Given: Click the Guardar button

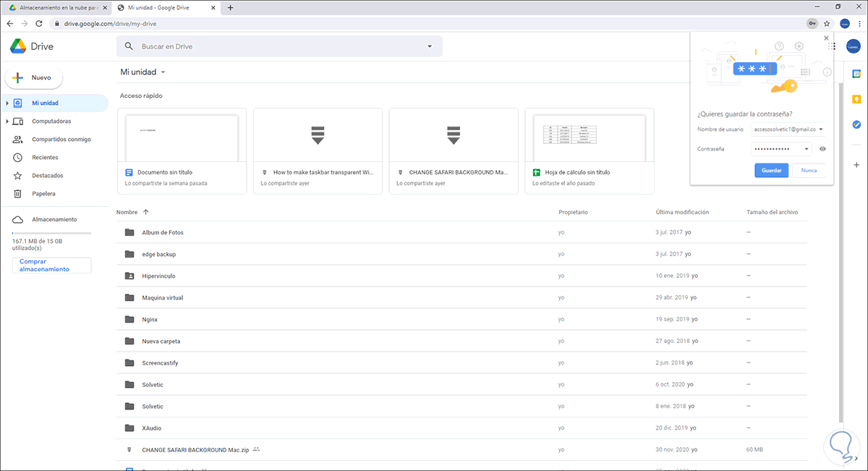Looking at the screenshot, I should coord(771,171).
